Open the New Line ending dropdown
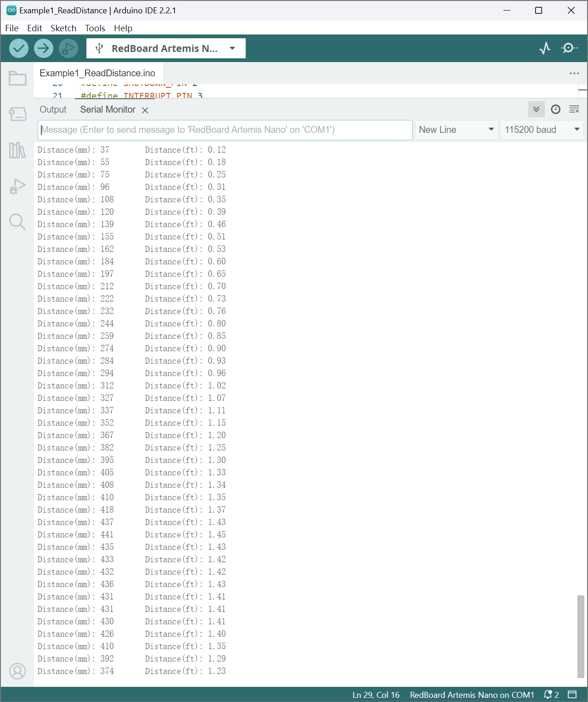This screenshot has height=702, width=588. point(456,130)
